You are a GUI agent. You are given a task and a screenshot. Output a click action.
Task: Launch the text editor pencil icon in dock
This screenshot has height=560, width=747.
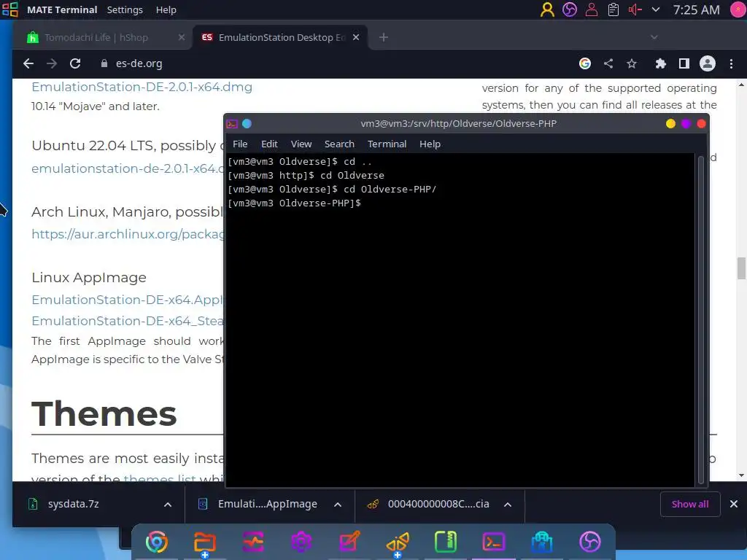click(x=349, y=542)
